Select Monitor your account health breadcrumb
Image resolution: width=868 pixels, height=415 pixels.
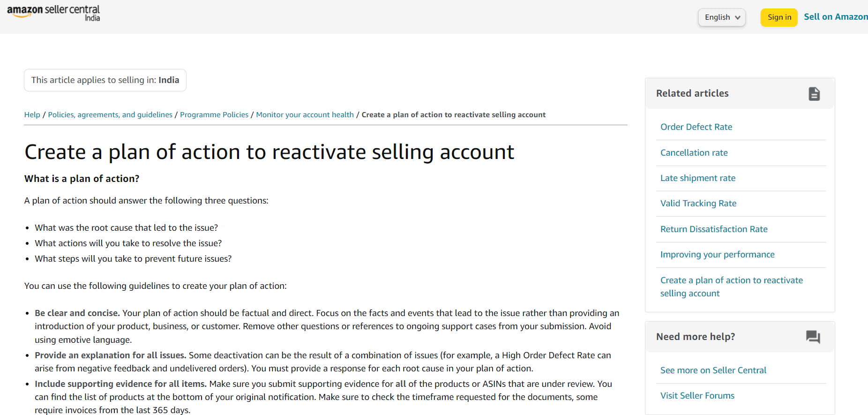305,115
